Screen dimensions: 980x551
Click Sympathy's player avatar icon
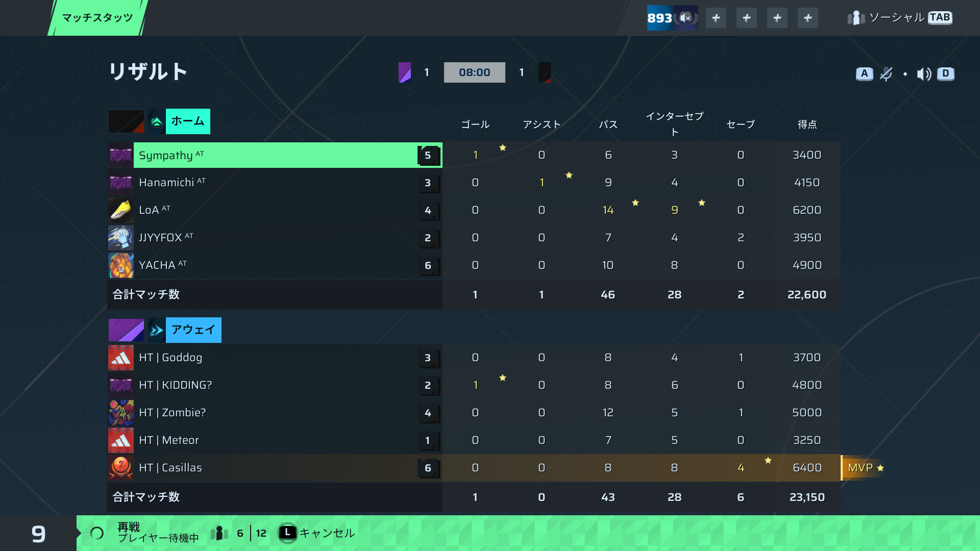121,155
